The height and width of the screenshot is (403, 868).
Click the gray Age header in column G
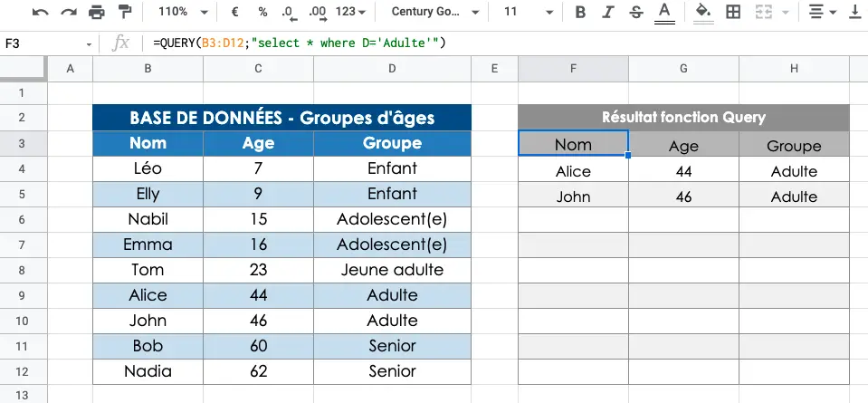pyautogui.click(x=683, y=143)
